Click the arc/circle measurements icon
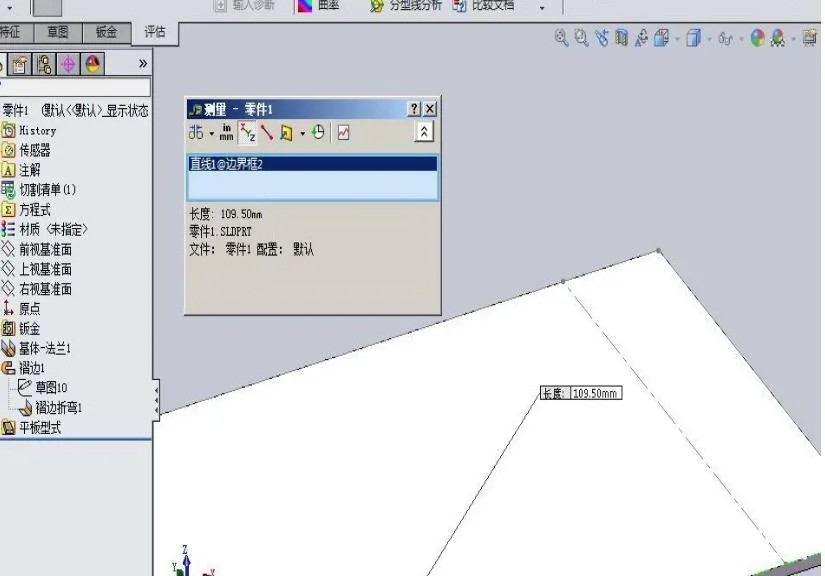825x576 pixels. click(196, 132)
